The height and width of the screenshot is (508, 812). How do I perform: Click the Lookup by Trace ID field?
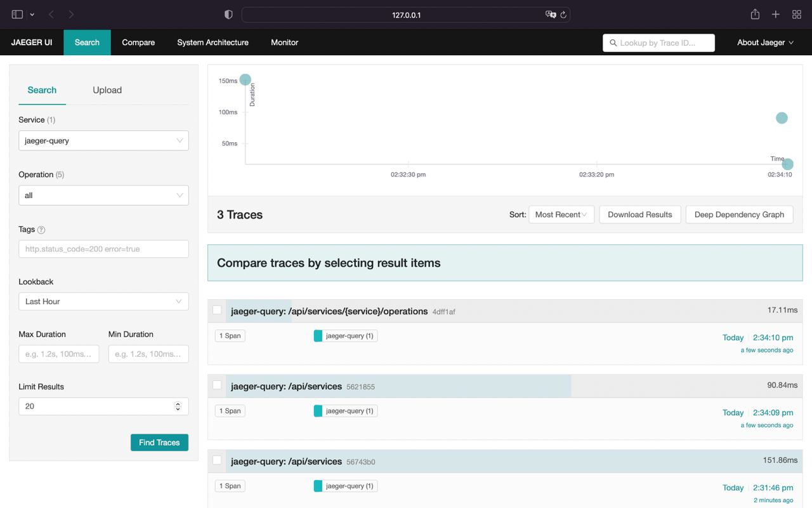tap(658, 43)
